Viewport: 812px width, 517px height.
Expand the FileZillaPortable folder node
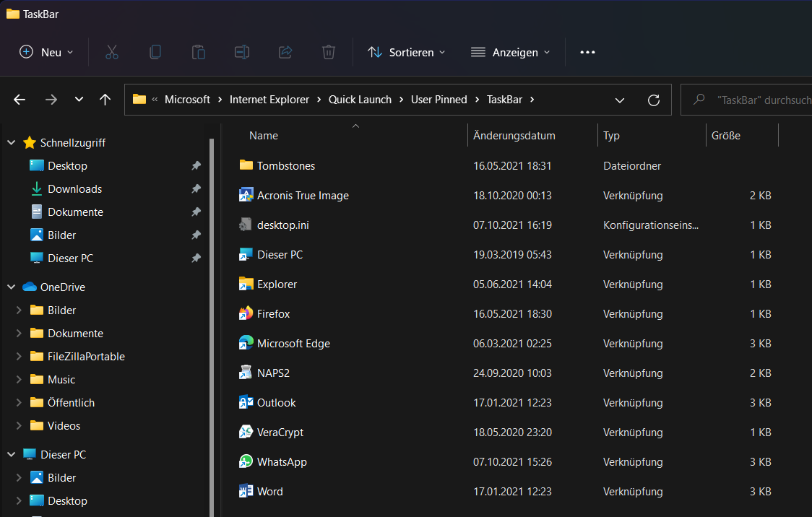click(20, 356)
